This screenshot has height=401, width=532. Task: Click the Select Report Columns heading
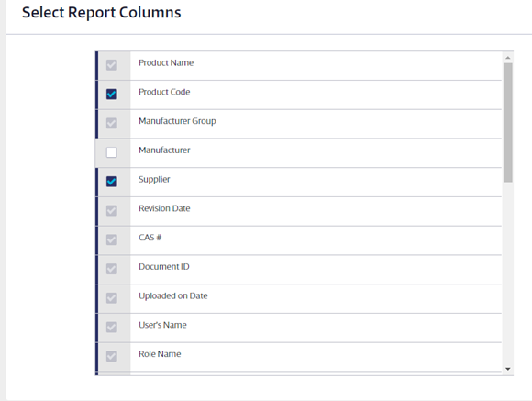click(102, 13)
